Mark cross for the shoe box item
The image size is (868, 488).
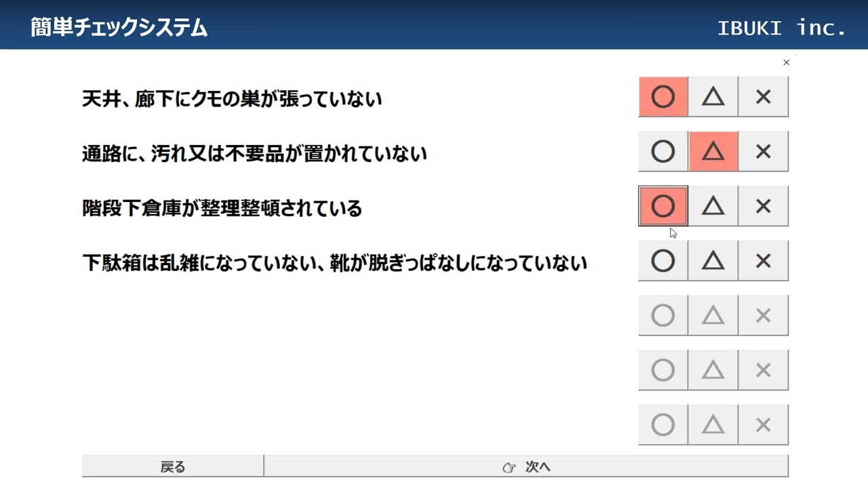click(x=763, y=261)
